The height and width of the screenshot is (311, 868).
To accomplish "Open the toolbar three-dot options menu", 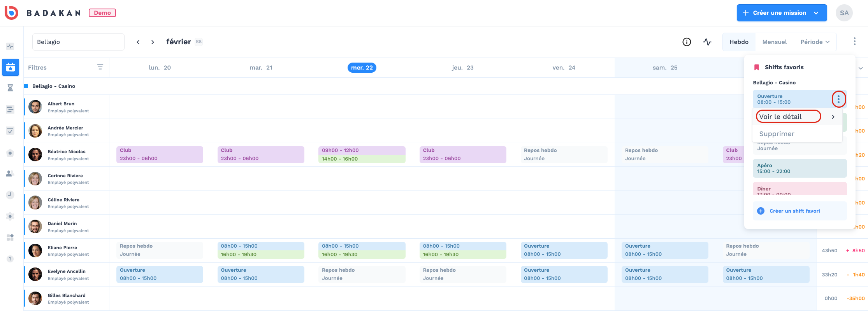I will click(x=854, y=42).
